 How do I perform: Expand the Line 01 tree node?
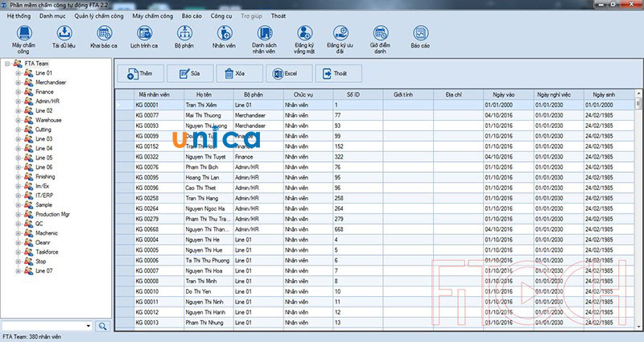[18, 73]
